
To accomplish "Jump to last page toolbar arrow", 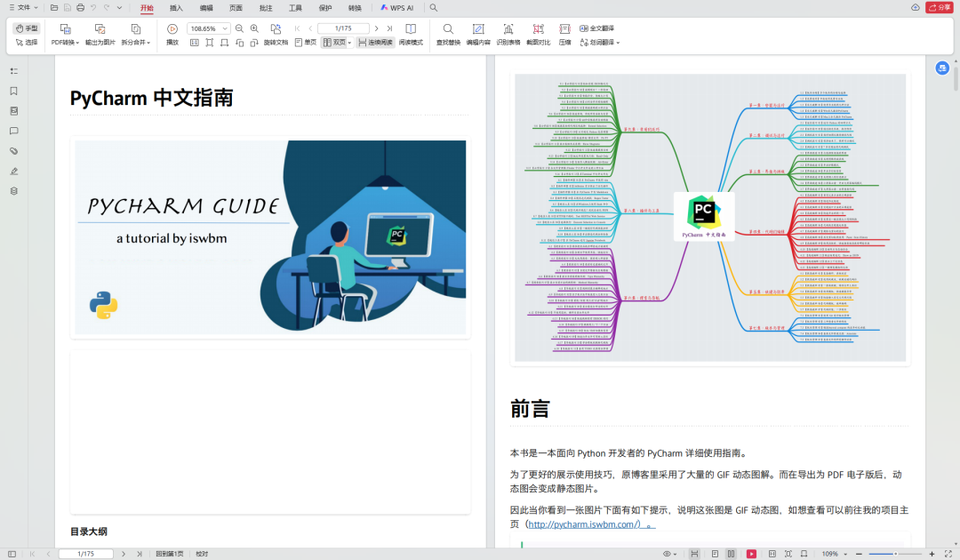I will [389, 28].
